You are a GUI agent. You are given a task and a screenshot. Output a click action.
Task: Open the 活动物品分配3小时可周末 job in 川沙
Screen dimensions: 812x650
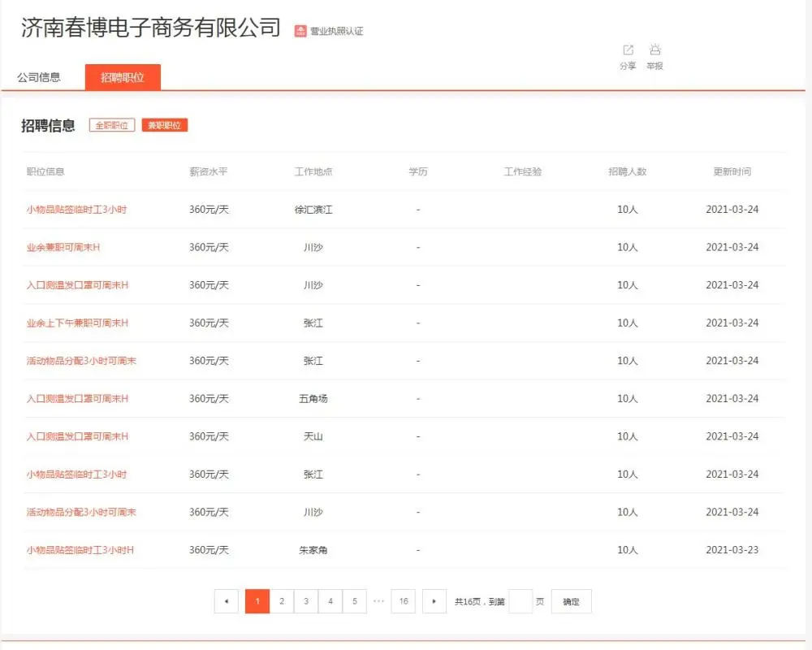click(x=79, y=512)
